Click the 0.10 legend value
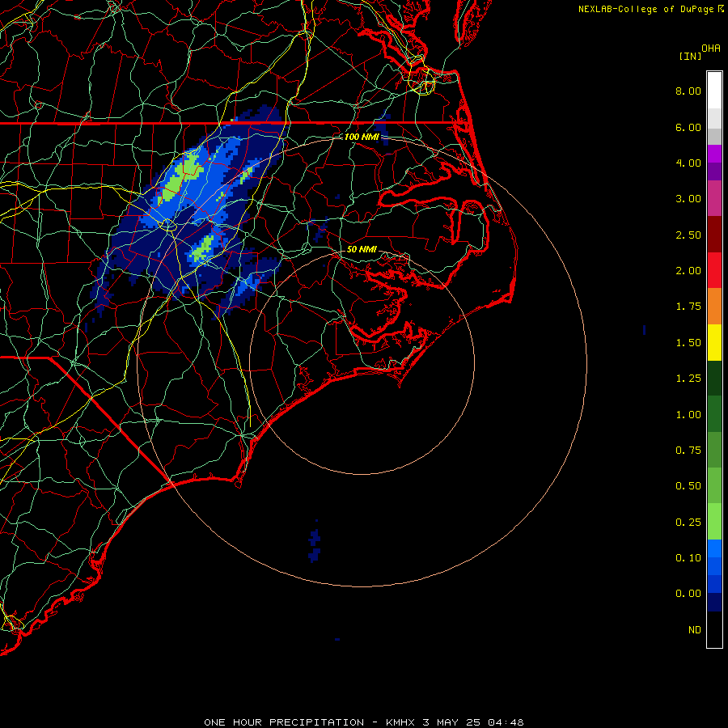 click(688, 558)
